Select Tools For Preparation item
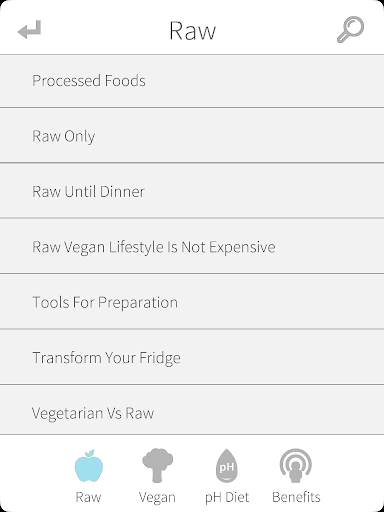The image size is (384, 512). [192, 302]
